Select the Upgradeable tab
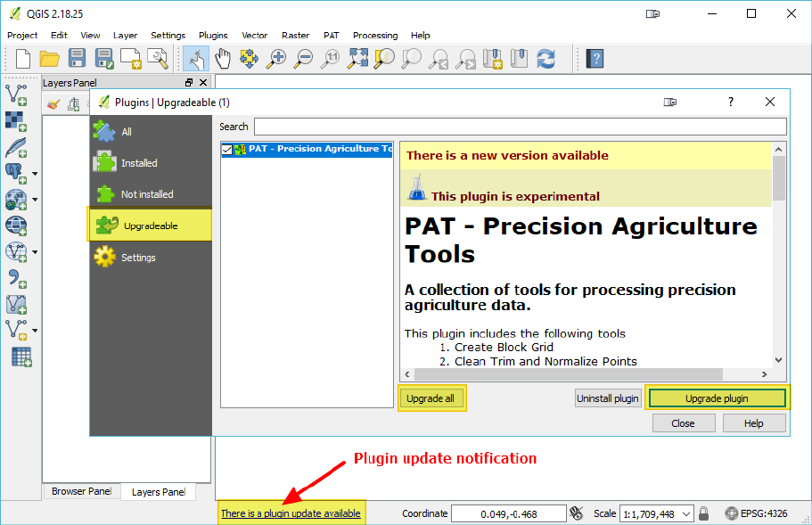 [x=151, y=226]
